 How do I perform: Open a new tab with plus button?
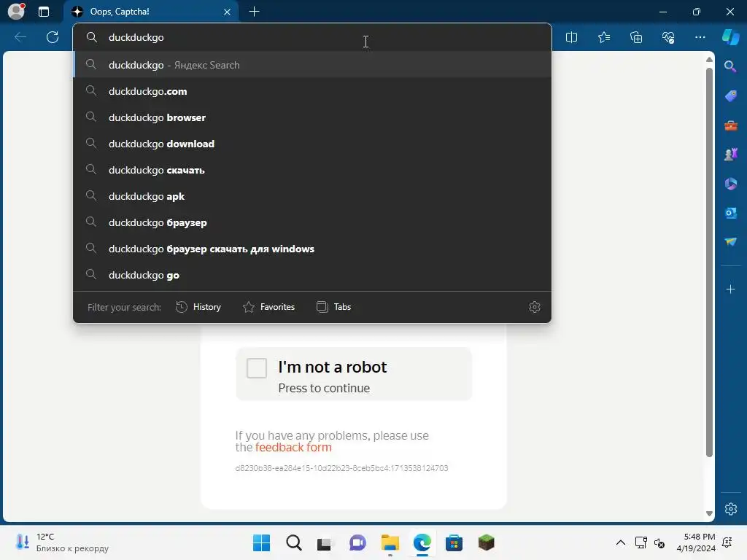point(255,12)
